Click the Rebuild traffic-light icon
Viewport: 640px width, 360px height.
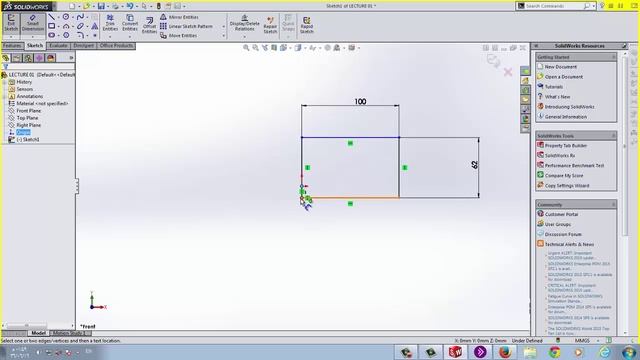[x=159, y=6]
